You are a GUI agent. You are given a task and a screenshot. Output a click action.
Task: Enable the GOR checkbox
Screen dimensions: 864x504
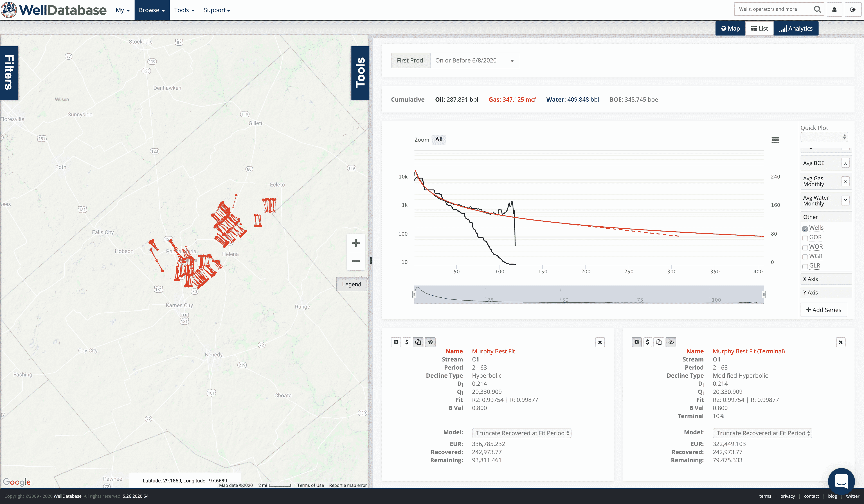pos(805,238)
